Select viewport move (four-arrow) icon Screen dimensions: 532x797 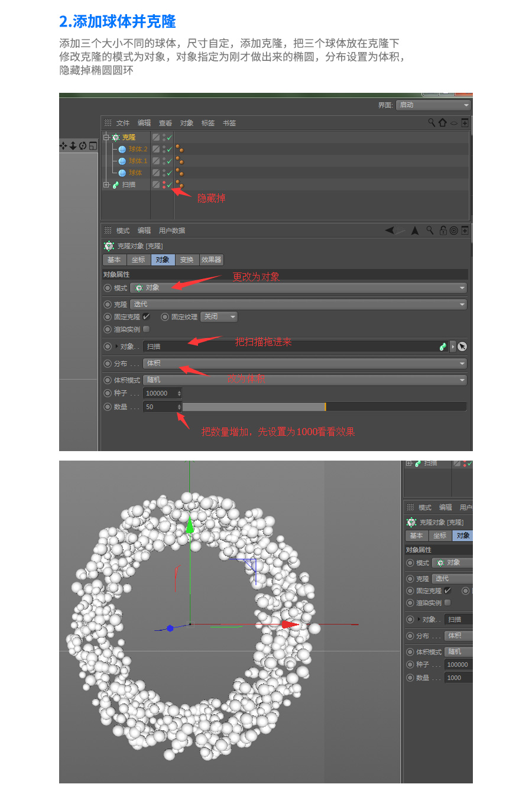63,145
